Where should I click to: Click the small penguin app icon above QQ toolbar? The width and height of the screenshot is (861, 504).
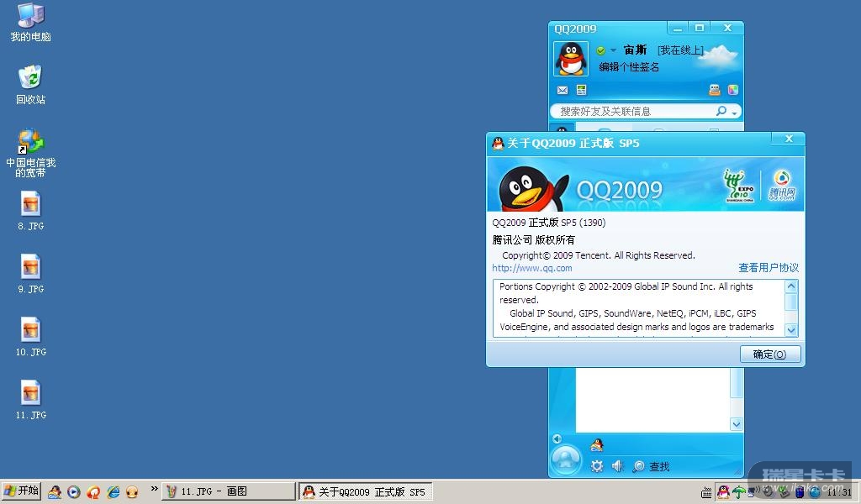[x=597, y=444]
